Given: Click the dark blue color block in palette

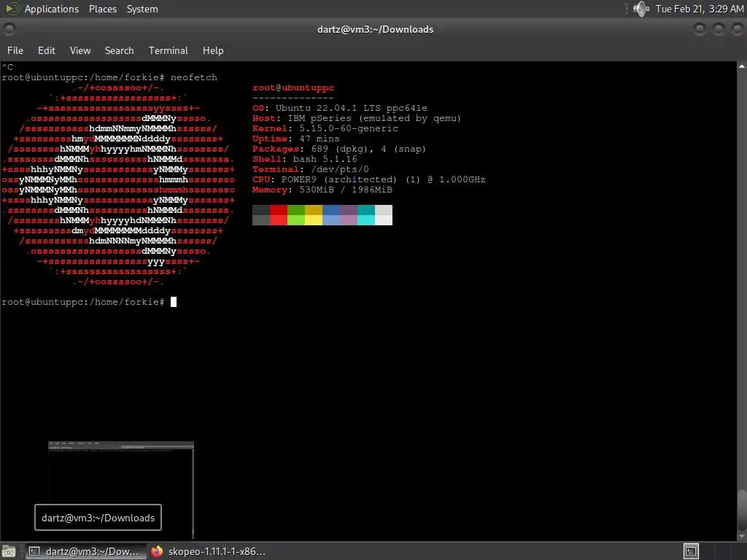Looking at the screenshot, I should click(x=331, y=210).
